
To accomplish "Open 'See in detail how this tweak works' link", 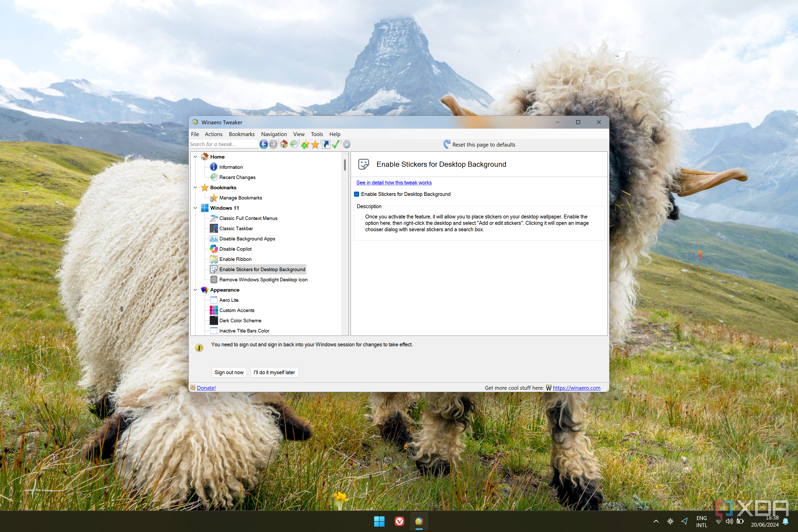I will [x=394, y=183].
